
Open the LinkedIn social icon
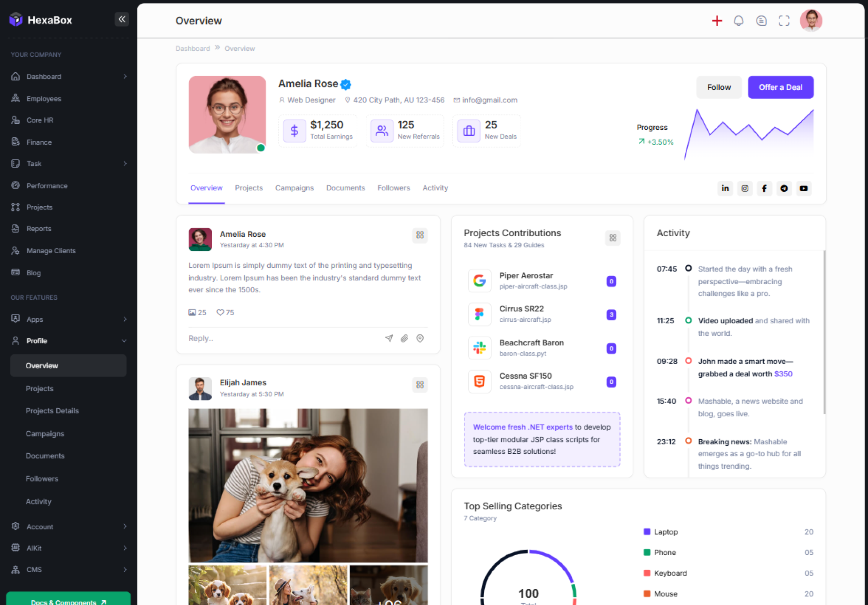[x=725, y=188]
